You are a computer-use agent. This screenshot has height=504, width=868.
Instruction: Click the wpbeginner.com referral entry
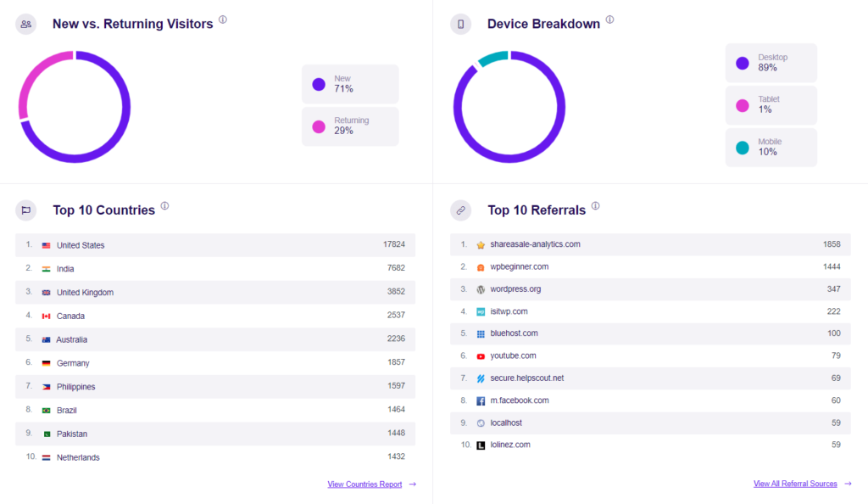(x=519, y=266)
